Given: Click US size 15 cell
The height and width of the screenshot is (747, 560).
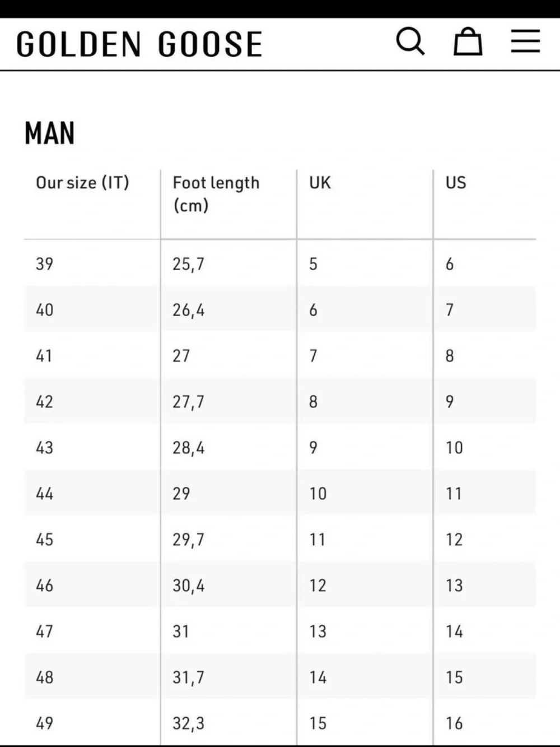Looking at the screenshot, I should click(484, 677).
